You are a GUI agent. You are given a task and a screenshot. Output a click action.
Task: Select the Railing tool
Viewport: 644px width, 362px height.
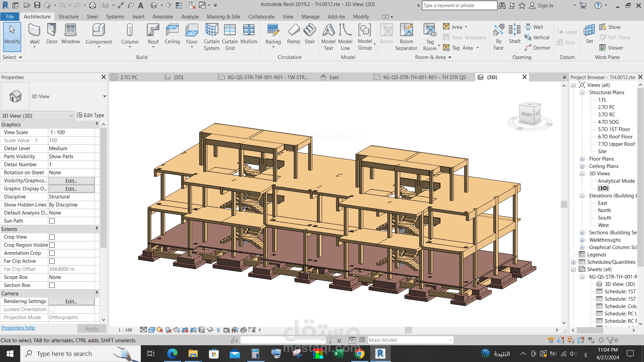coord(273,35)
